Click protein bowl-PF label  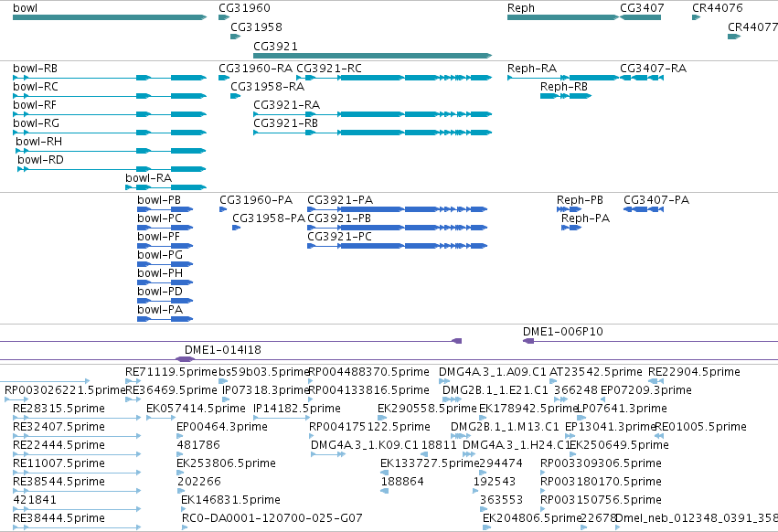click(158, 237)
